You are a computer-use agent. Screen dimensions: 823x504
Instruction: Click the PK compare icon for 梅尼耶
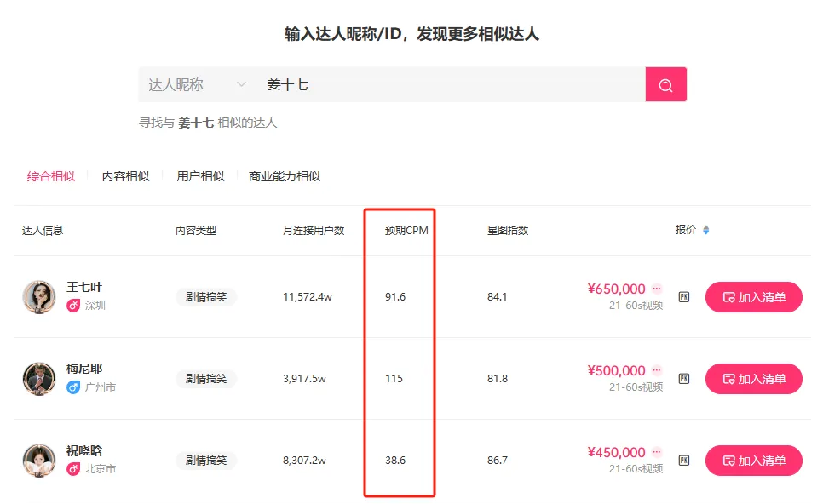683,378
